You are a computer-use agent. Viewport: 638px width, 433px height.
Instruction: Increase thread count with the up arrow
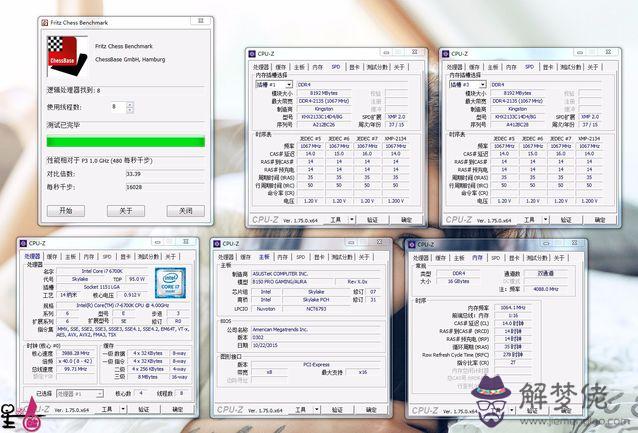click(130, 103)
